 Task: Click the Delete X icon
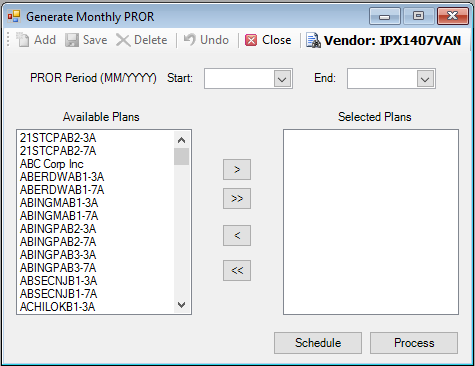pos(123,40)
